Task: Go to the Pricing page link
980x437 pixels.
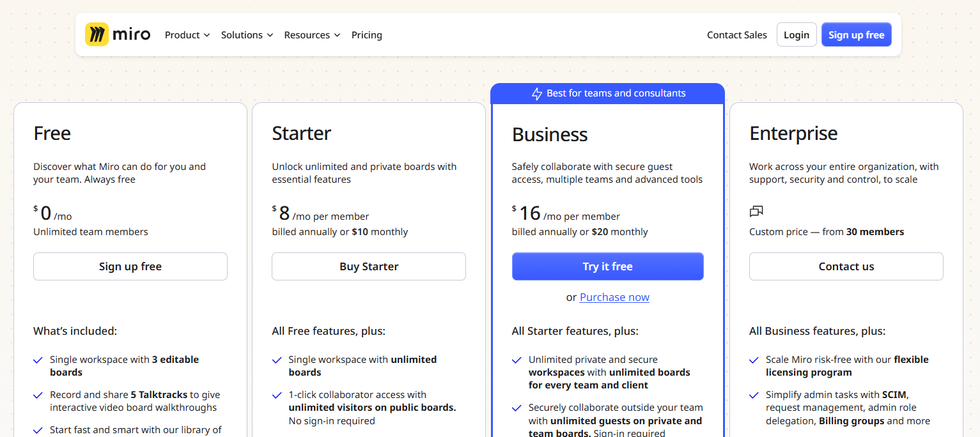Action: 367,35
